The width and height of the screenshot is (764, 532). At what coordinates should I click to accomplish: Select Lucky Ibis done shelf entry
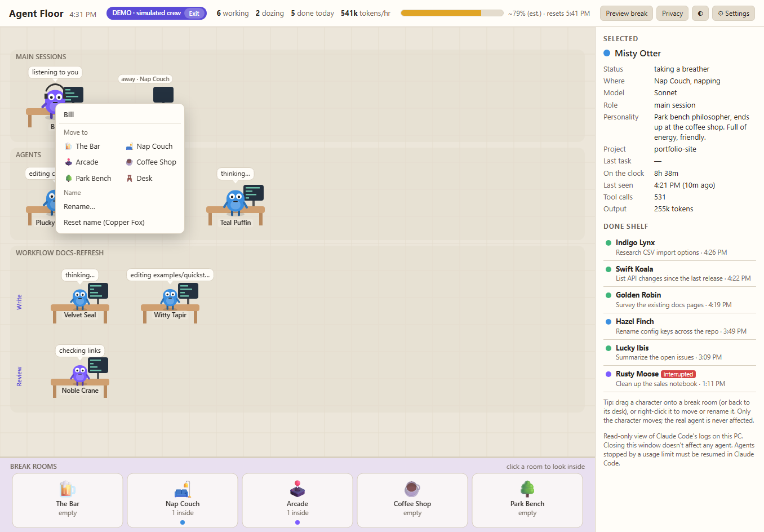point(679,352)
